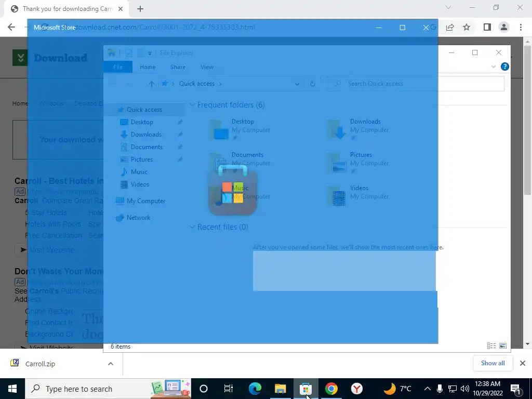Select Downloads in the navigation pane
The width and height of the screenshot is (532, 399).
point(146,135)
